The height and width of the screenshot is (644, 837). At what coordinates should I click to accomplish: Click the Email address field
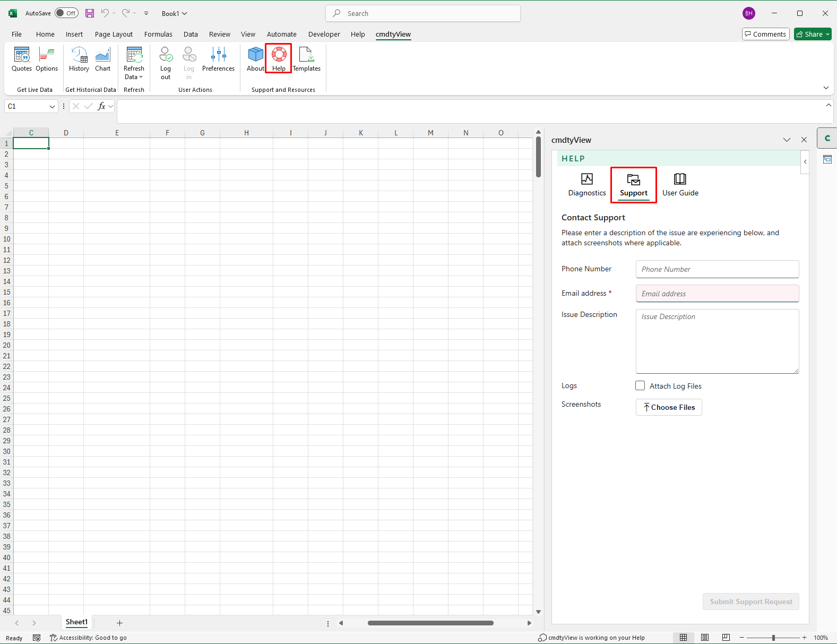tap(718, 294)
